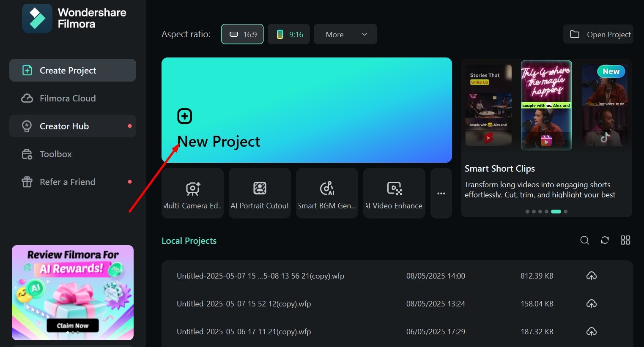The width and height of the screenshot is (644, 347).
Task: Upload the 812.39 KB project to cloud
Action: pos(592,276)
